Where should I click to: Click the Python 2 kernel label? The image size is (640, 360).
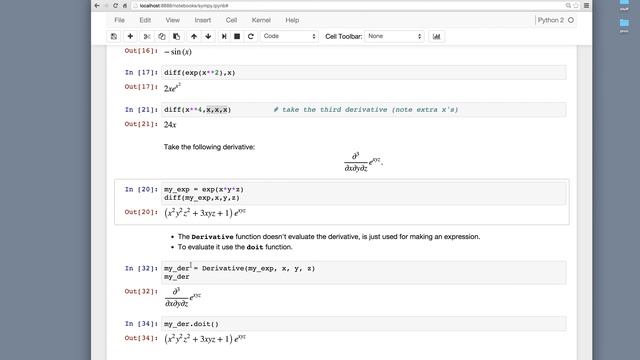coord(551,20)
